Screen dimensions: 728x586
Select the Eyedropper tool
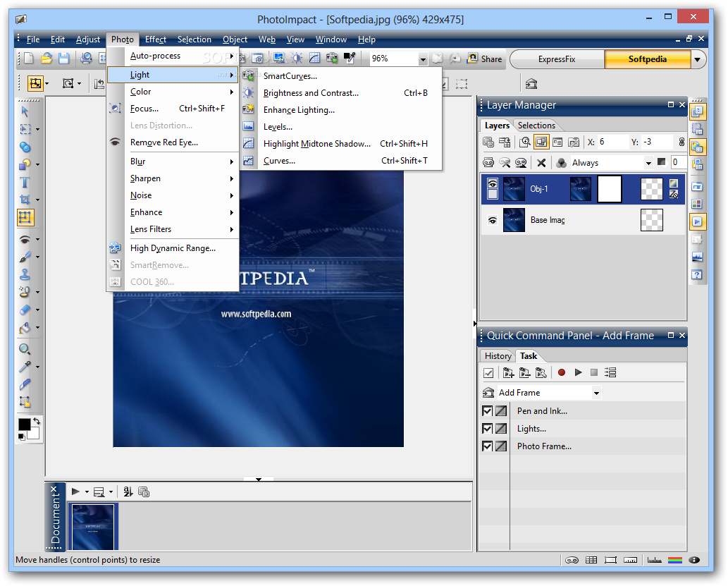[25, 367]
